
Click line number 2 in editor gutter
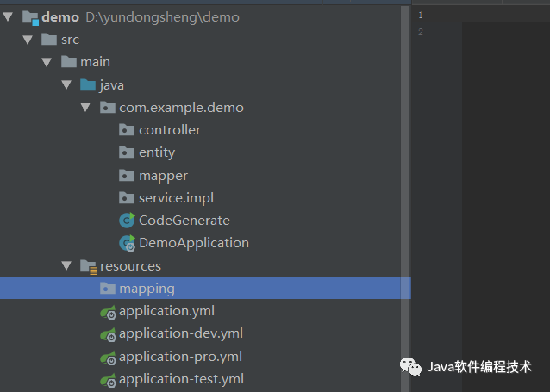click(x=421, y=32)
